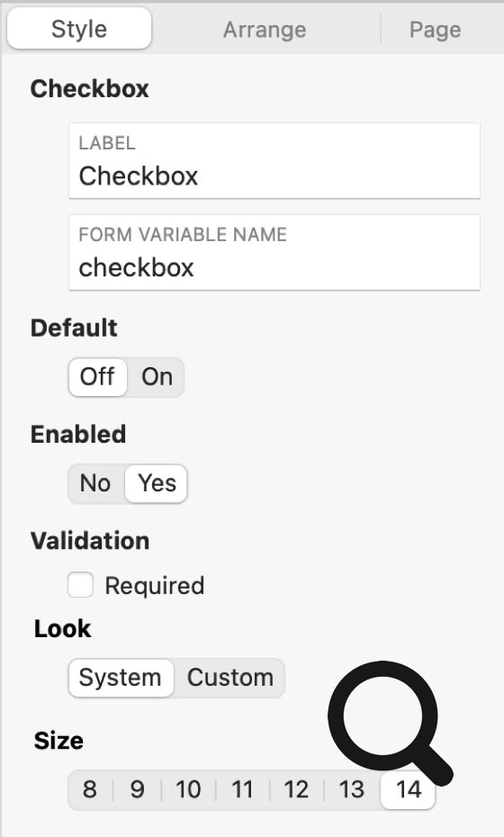Set Enabled to No
Screen dimensions: 504x837
pyautogui.click(x=95, y=483)
